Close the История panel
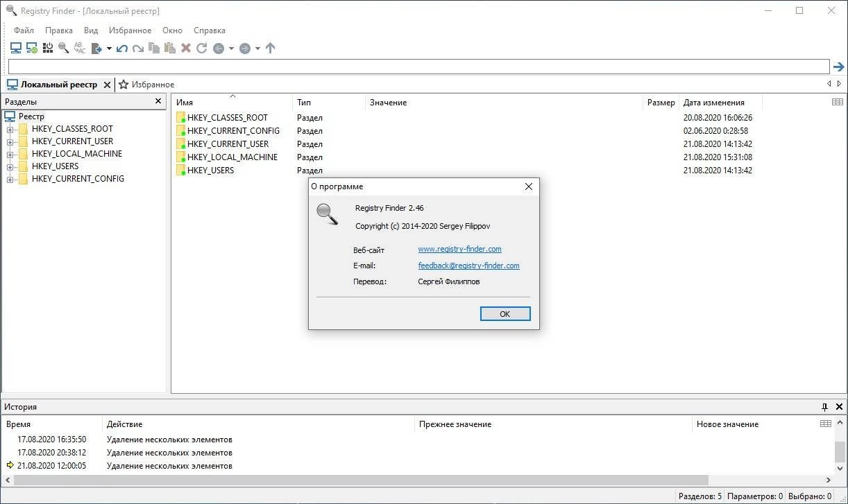Viewport: 848px width, 504px height. pos(840,407)
